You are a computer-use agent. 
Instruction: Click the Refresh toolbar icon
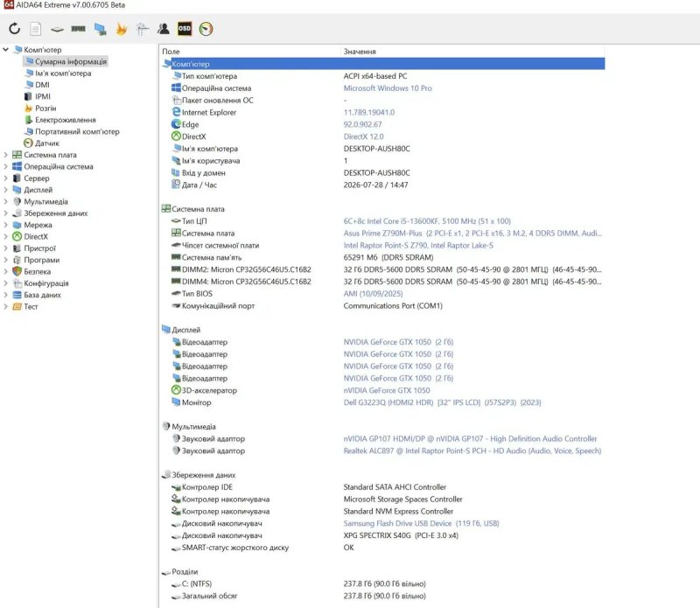coord(14,29)
